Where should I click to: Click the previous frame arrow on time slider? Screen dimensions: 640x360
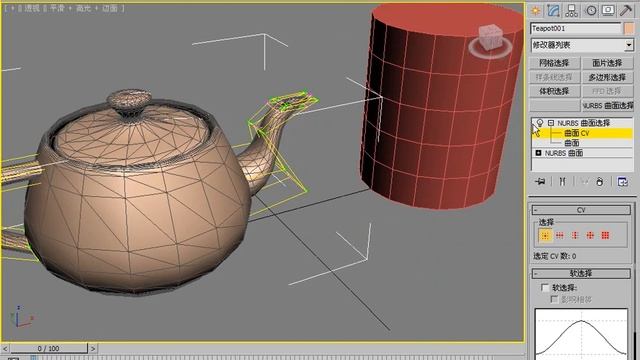pos(5,349)
